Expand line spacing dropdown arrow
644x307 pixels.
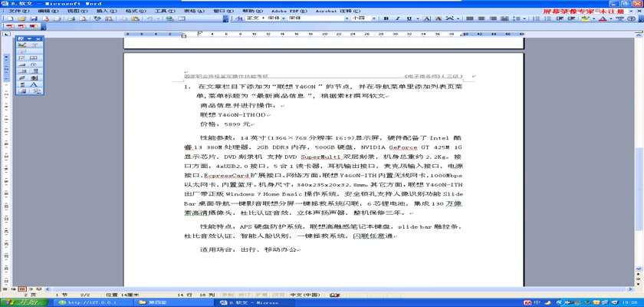tap(524, 18)
